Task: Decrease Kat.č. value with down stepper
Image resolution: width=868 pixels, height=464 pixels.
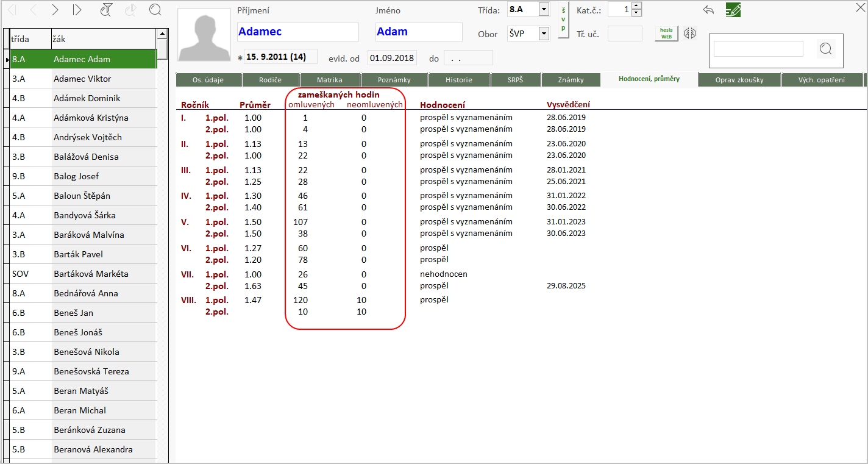Action: [x=637, y=13]
